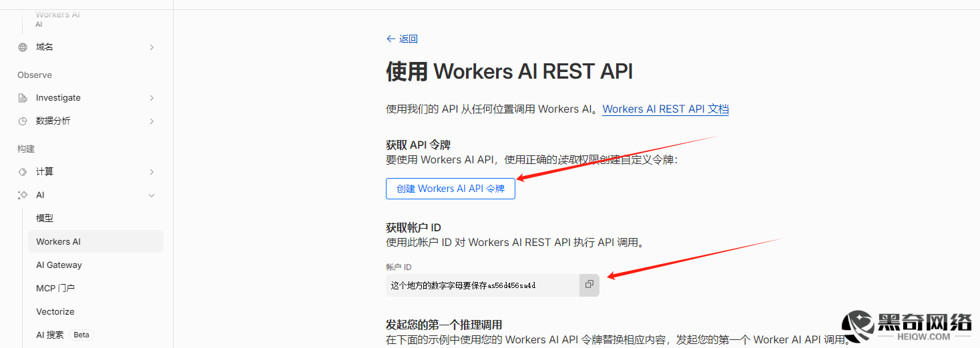The height and width of the screenshot is (348, 980).
Task: Click the 获取帐户 ID heading
Action: click(413, 228)
